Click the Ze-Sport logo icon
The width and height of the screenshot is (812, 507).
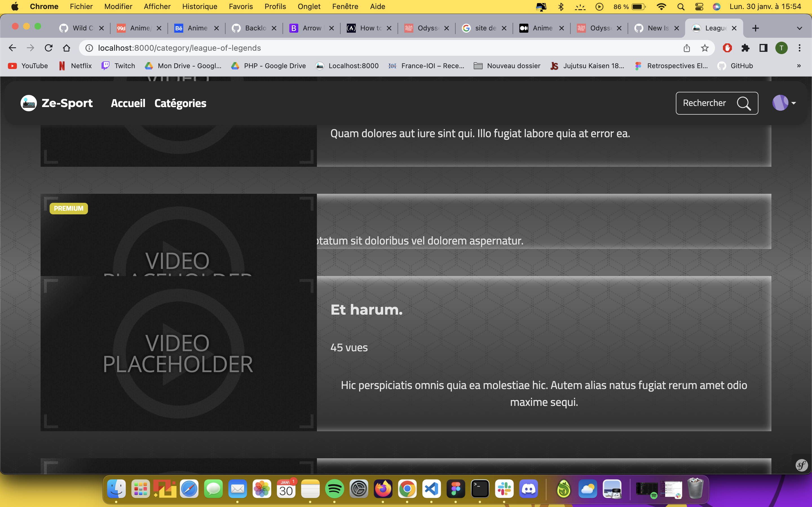(28, 103)
